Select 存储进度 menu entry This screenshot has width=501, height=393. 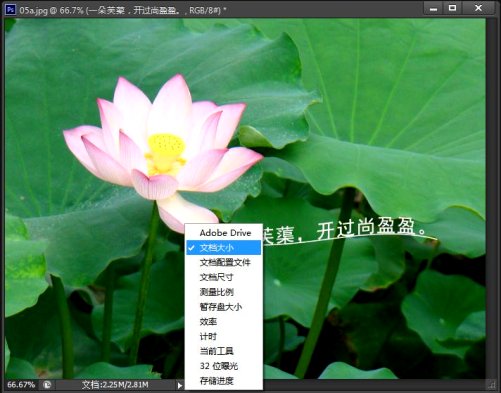[224, 381]
